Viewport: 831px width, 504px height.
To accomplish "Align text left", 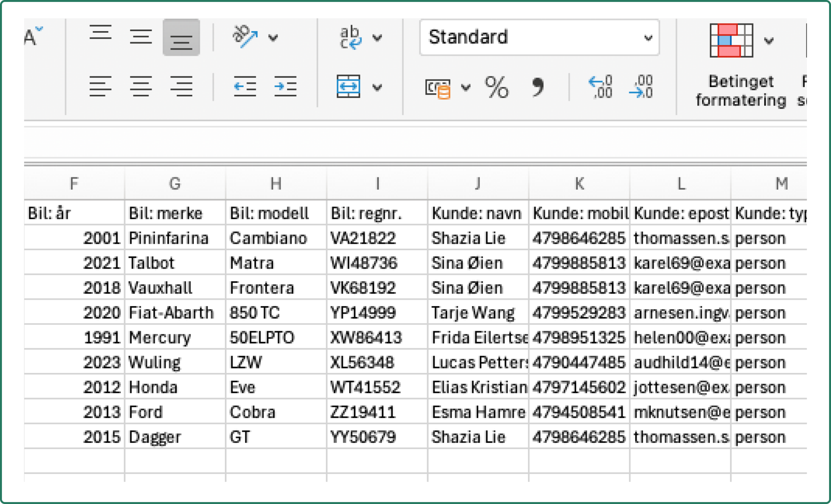I will tap(101, 86).
